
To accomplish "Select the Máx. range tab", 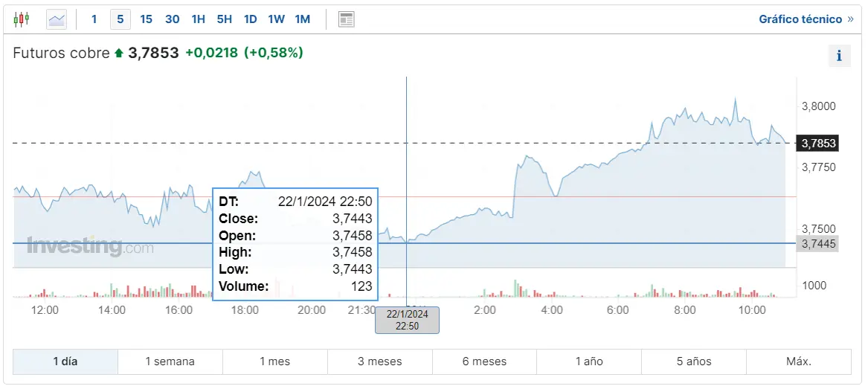I will click(798, 361).
